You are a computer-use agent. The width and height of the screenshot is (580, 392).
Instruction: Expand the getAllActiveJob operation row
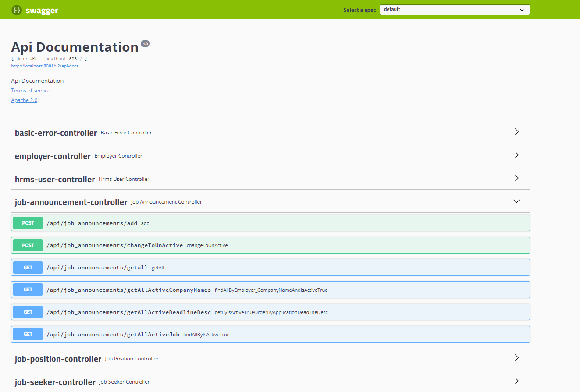263,334
